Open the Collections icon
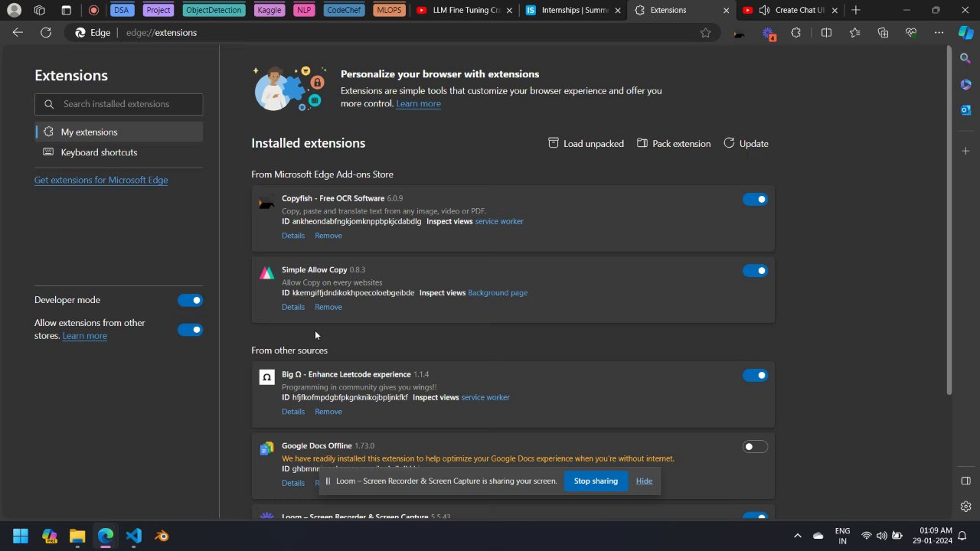980x551 pixels. click(883, 33)
